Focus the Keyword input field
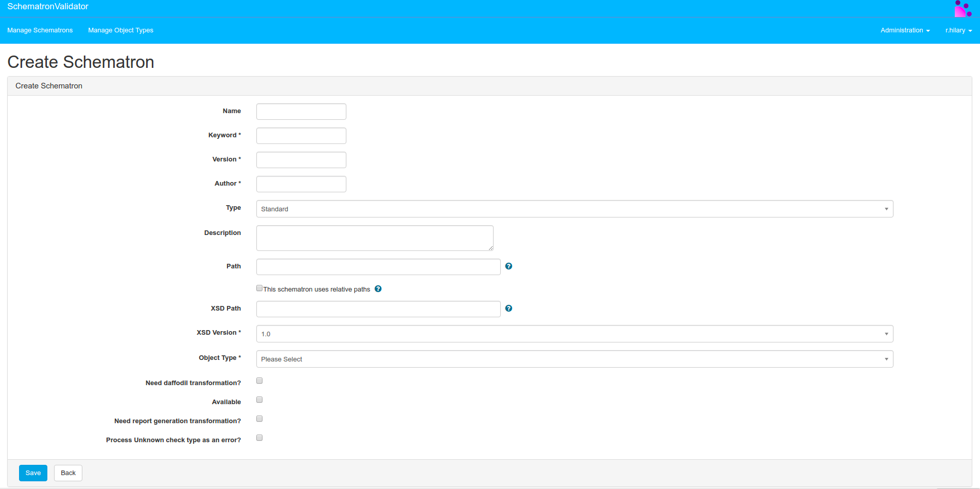Image resolution: width=980 pixels, height=489 pixels. coord(301,136)
